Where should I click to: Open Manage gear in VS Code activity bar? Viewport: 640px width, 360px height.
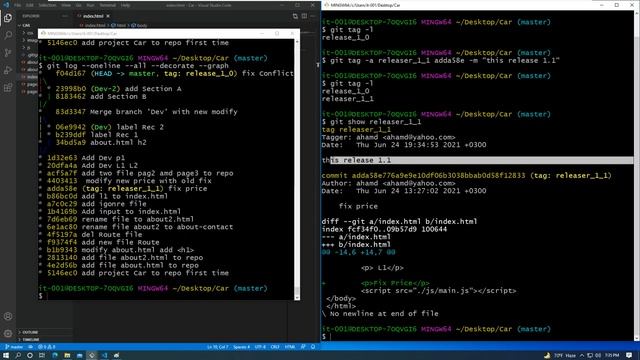(x=8, y=333)
